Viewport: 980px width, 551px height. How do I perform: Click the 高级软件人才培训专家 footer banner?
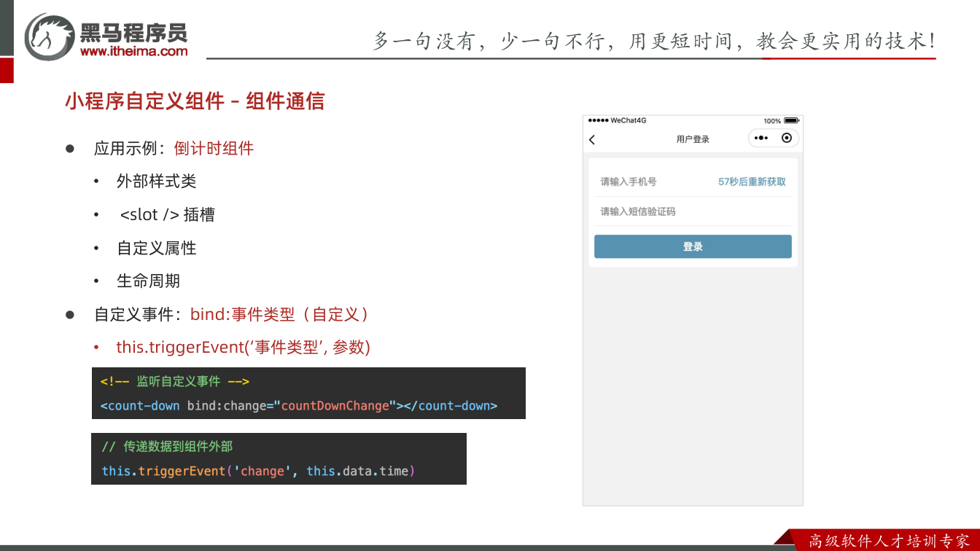(x=890, y=541)
